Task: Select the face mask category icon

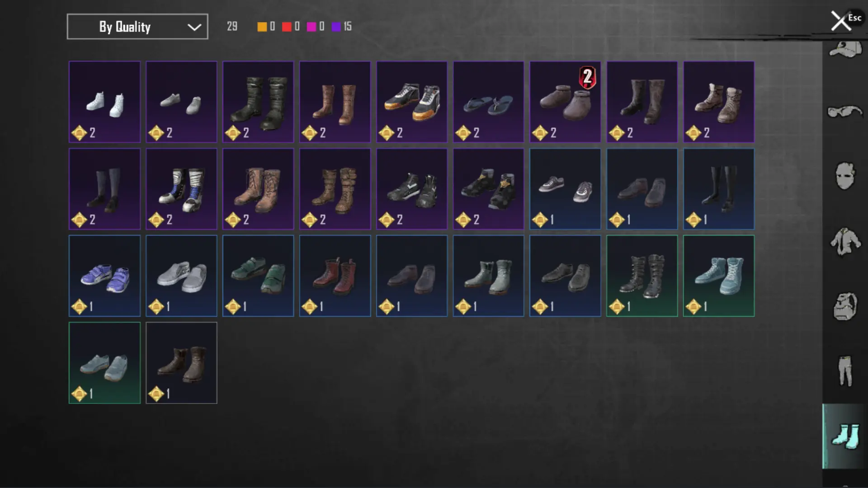Action: (844, 175)
